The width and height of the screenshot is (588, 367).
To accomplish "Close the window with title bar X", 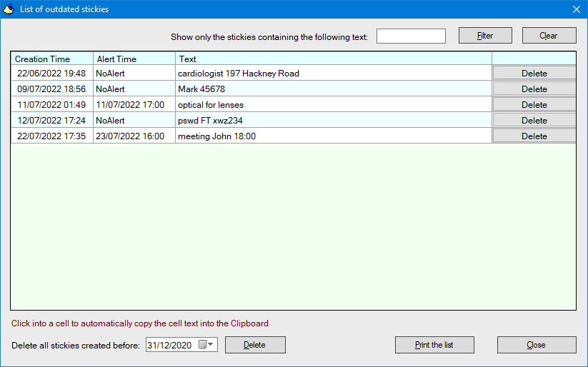I will pos(577,9).
